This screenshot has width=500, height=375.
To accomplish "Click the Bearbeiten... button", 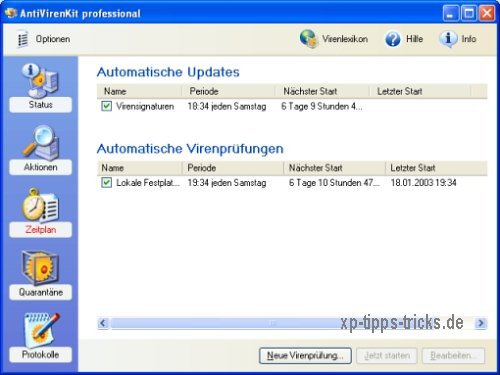I will point(453,356).
